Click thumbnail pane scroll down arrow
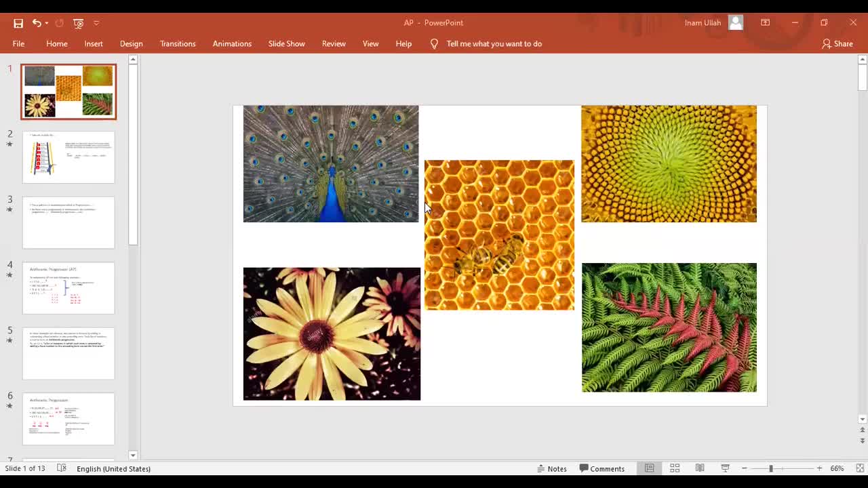 coord(133,455)
